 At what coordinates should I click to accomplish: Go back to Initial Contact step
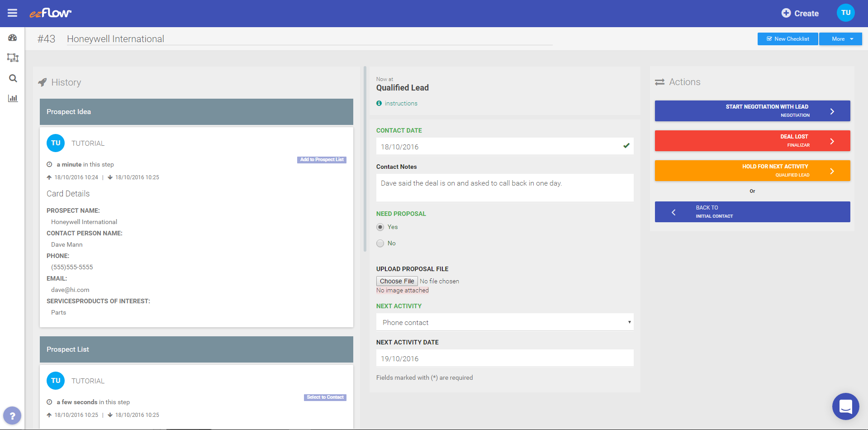click(x=752, y=211)
